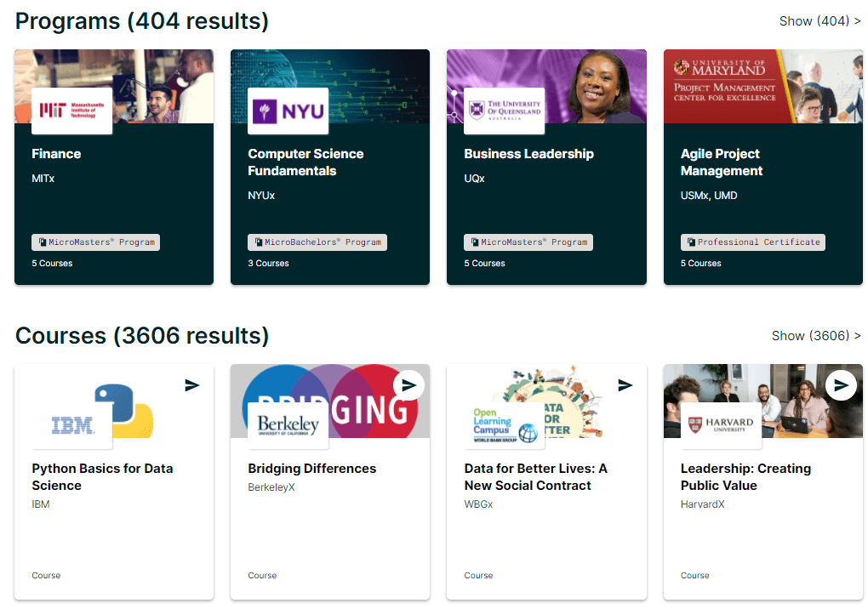Open Data for Better Lives course title

coord(536,477)
